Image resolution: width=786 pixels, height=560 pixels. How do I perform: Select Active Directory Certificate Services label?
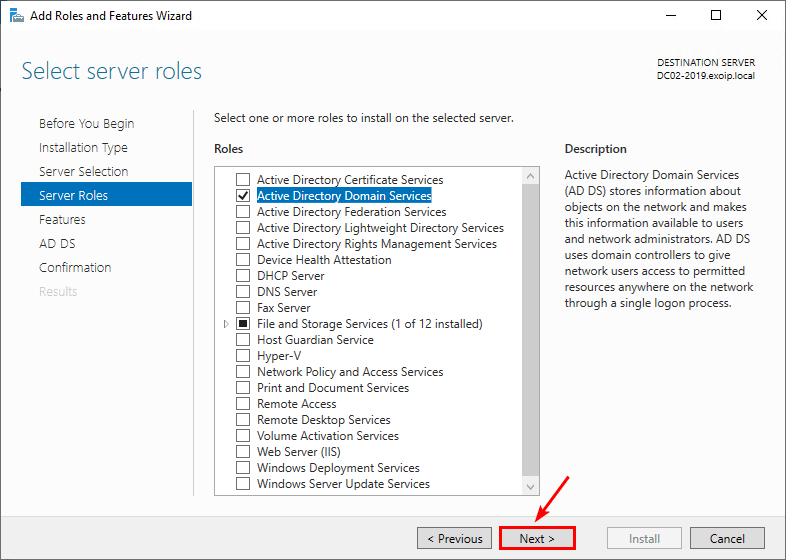[x=350, y=179]
